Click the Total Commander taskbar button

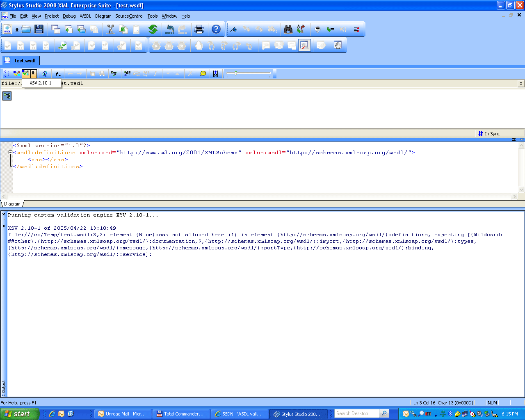click(180, 414)
